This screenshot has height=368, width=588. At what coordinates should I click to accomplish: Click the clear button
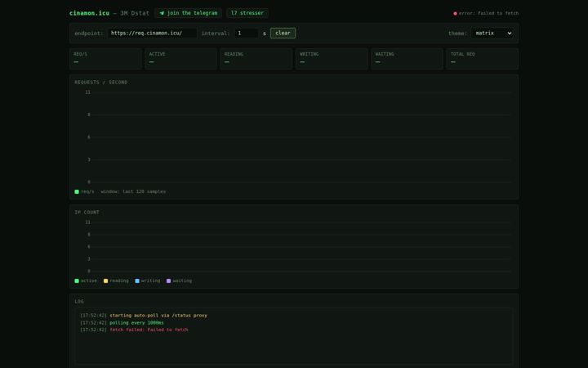coord(283,33)
